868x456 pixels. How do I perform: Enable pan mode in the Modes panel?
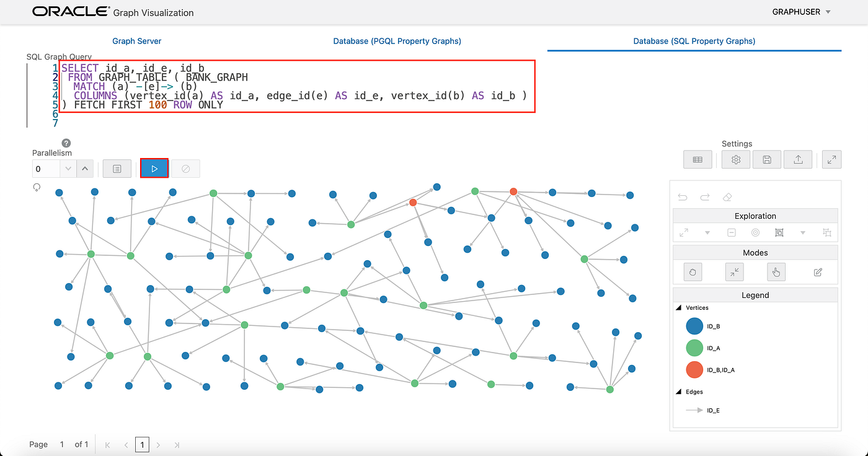point(693,271)
